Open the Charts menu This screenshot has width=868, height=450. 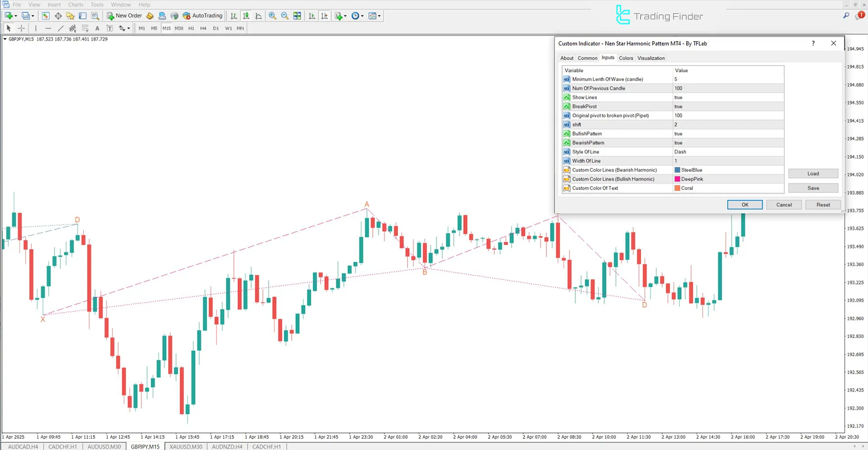click(75, 5)
